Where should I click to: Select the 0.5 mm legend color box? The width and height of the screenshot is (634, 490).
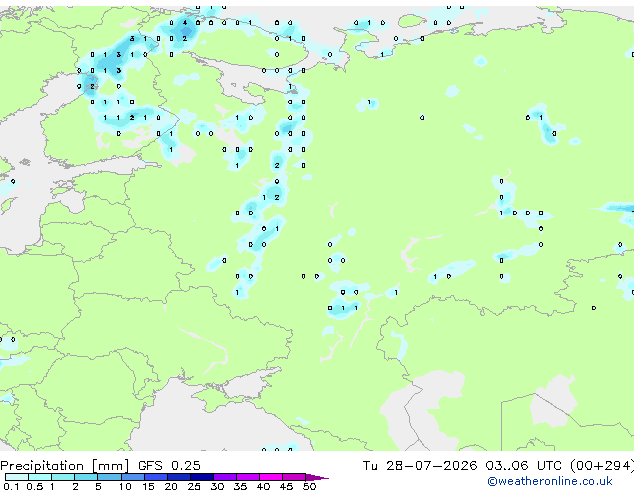[40, 477]
